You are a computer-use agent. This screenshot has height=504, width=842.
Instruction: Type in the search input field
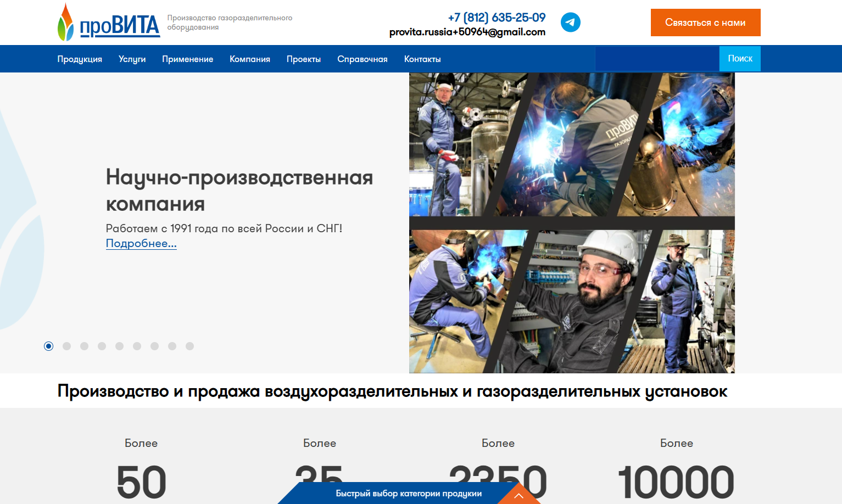pyautogui.click(x=657, y=59)
